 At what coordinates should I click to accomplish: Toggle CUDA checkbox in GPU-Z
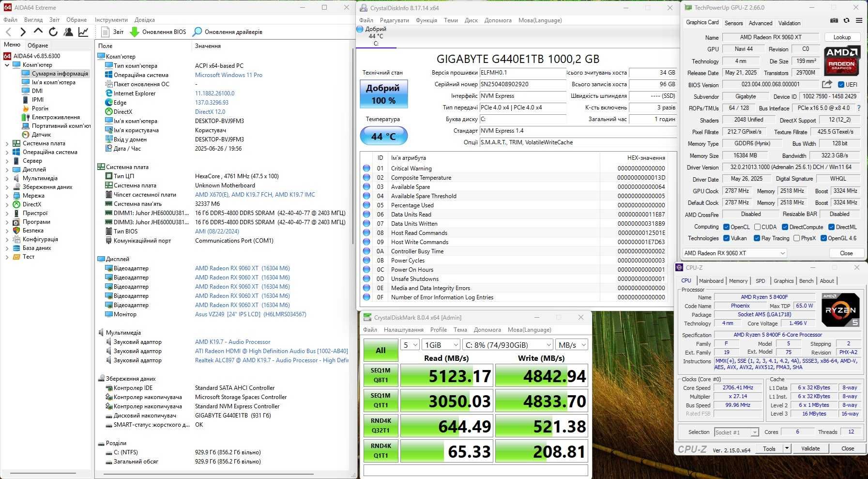click(x=757, y=227)
